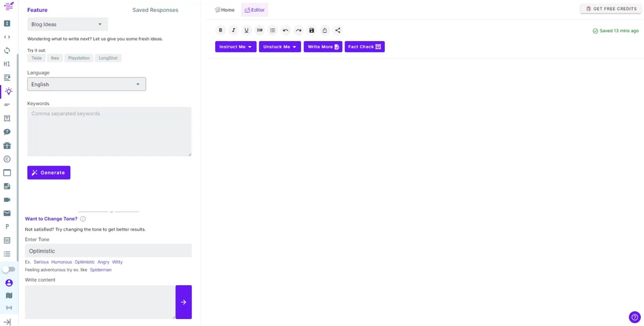
Task: Click into the Keywords text area
Action: (x=109, y=132)
